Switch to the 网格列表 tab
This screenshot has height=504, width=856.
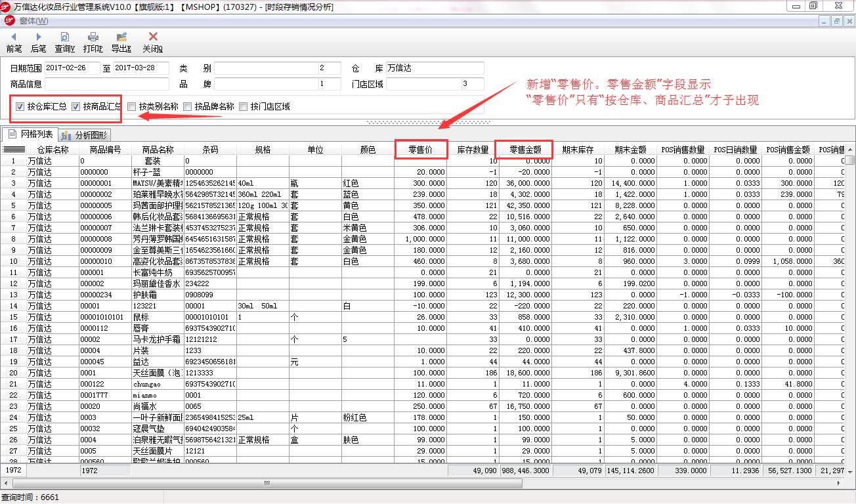pos(30,135)
